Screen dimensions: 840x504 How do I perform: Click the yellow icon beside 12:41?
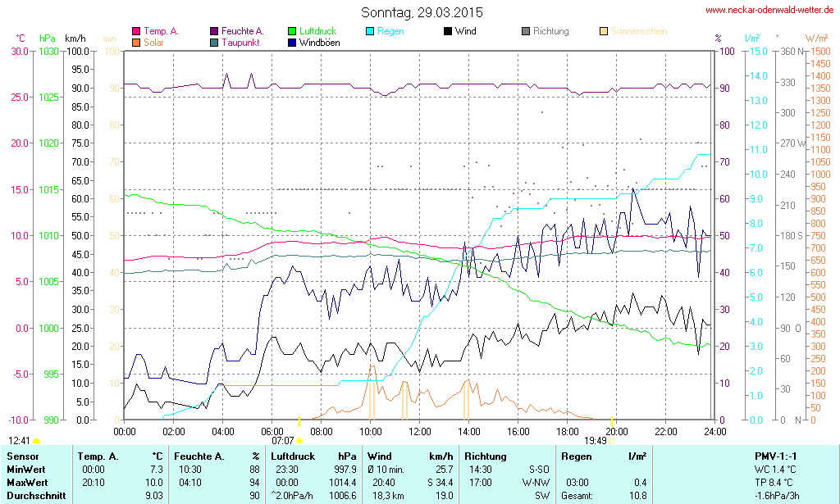[37, 441]
